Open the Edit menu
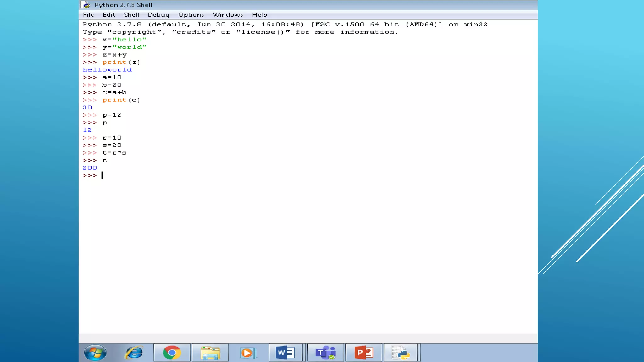 [x=109, y=15]
